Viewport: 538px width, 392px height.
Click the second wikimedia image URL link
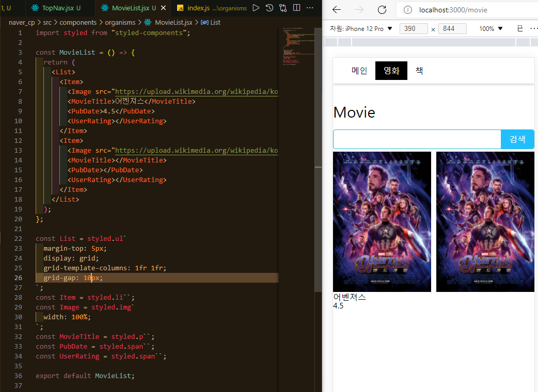[x=197, y=151]
